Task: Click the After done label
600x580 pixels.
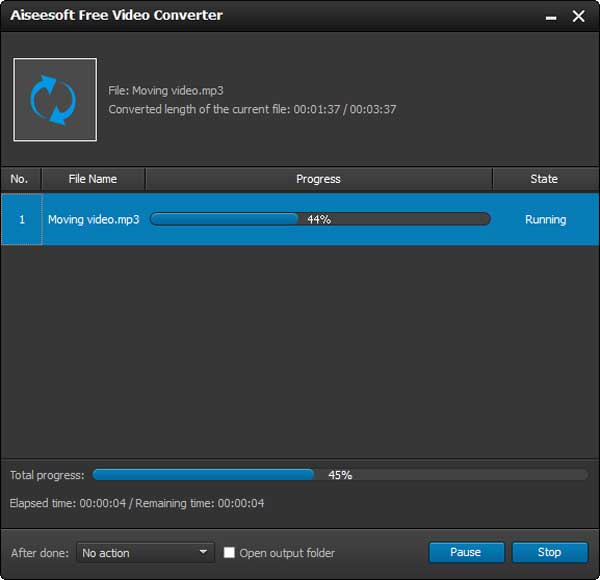Action: (40, 553)
